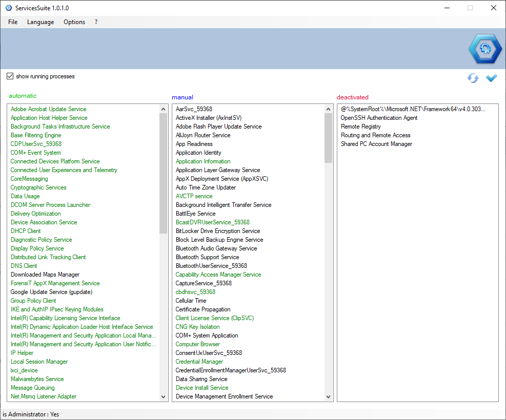506x420 pixels.
Task: Select DCOM Server Process Launcher
Action: click(x=50, y=205)
